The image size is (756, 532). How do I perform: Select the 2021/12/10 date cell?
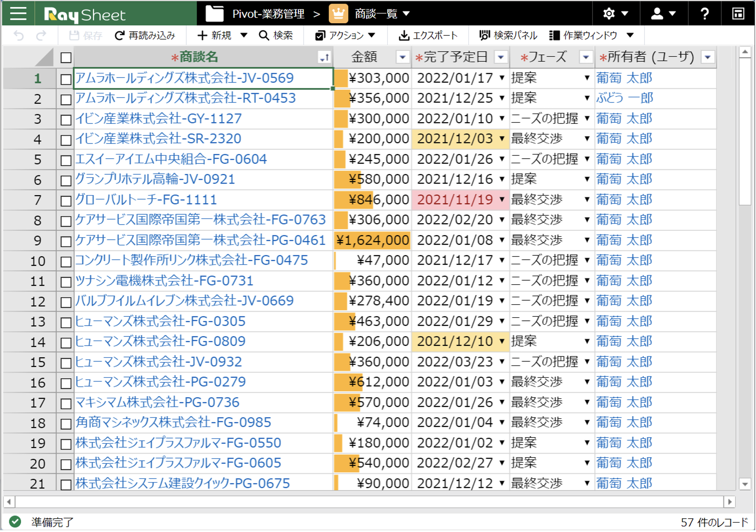pyautogui.click(x=460, y=341)
